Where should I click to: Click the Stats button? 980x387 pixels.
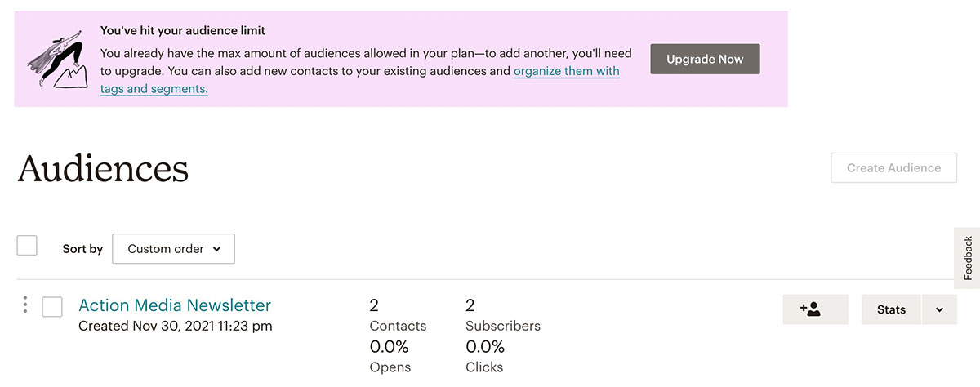pos(891,309)
